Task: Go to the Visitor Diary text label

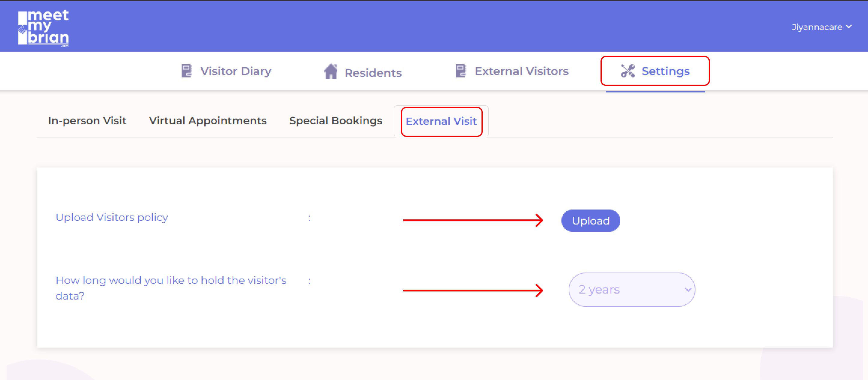Action: pos(236,71)
